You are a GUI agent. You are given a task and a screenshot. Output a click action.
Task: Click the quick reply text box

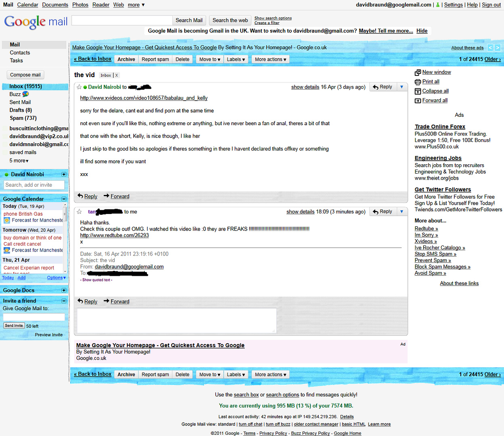coord(176,321)
